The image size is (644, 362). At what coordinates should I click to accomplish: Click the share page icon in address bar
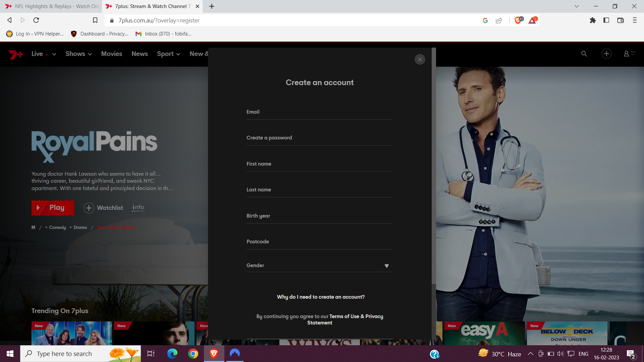tap(499, 20)
